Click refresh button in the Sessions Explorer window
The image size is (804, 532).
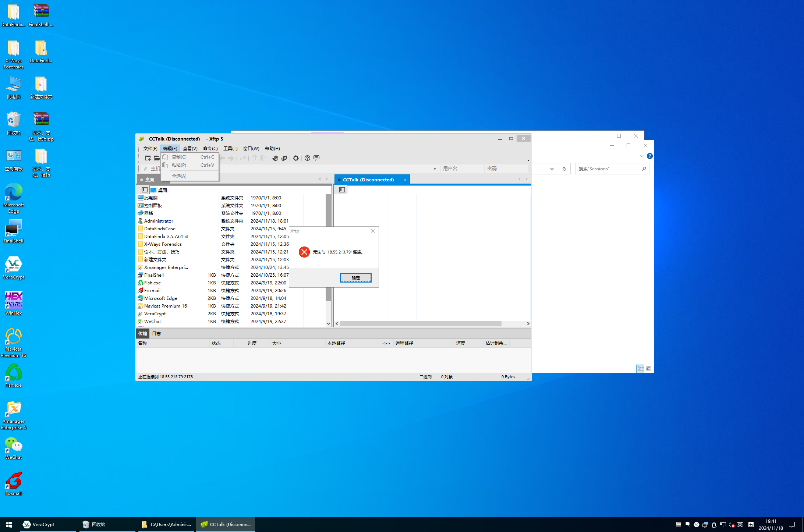(x=564, y=169)
